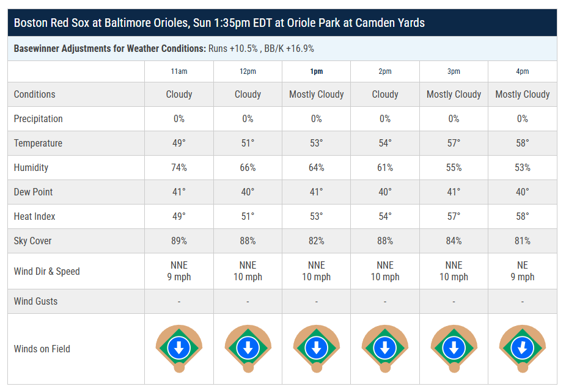Viewport: 566px width, 392px height.
Task: Click the 2pm wind direction field icon
Action: pos(385,349)
